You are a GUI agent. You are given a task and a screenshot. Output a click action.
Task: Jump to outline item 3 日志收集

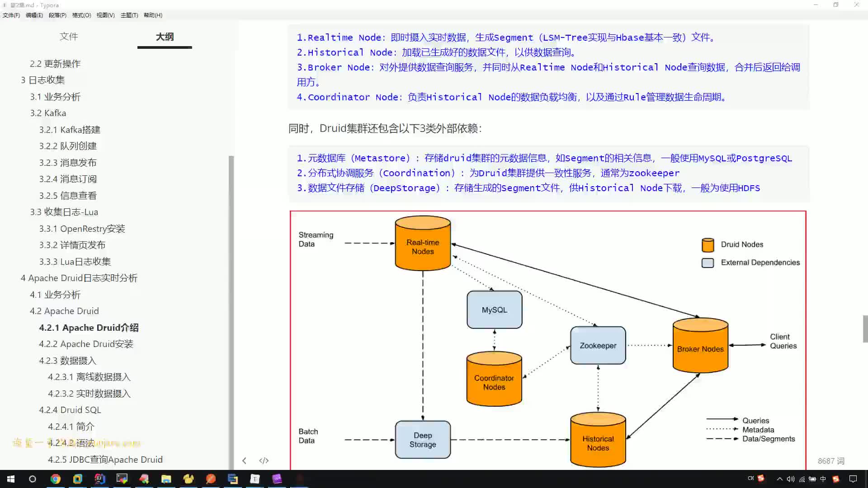click(x=42, y=80)
